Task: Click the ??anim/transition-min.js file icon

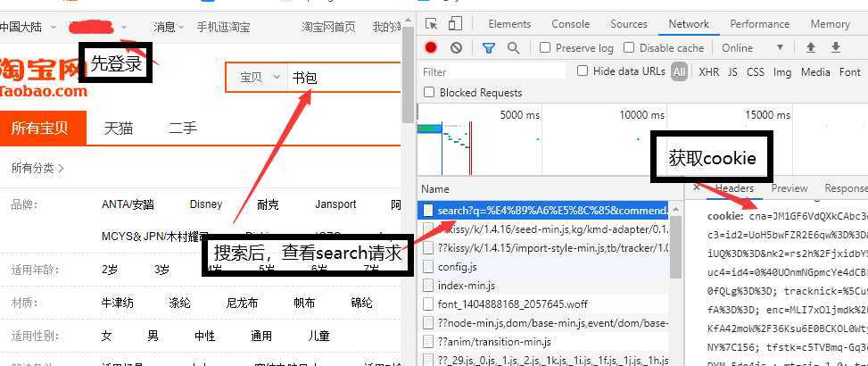Action: coord(428,342)
